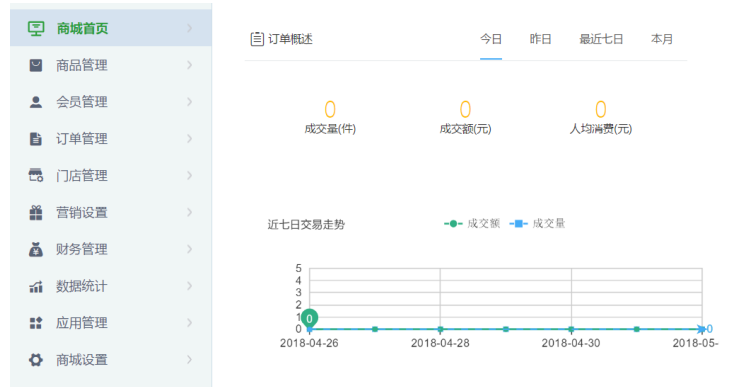Open the 财务管理 menu label

(82, 249)
